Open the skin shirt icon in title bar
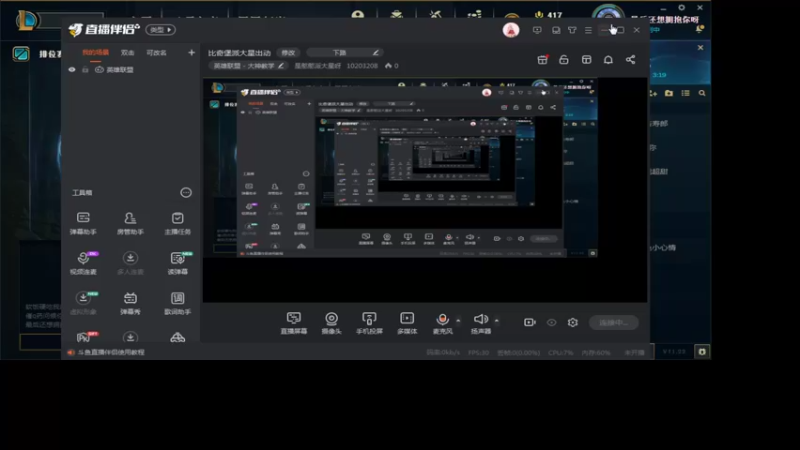800x450 pixels. [x=572, y=30]
